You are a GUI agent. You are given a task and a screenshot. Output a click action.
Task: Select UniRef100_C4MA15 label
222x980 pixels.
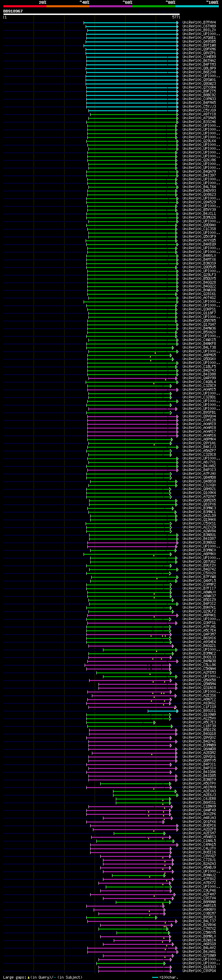point(199,844)
